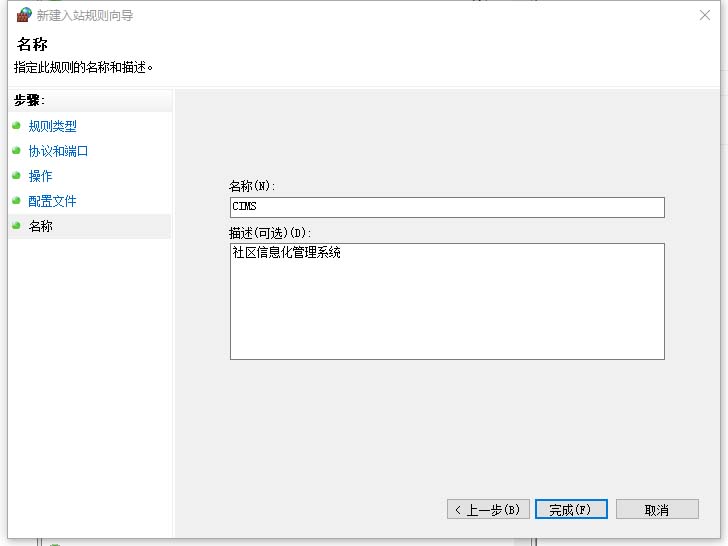728x546 pixels.
Task: Click the 步骤: sidebar header
Action: (29, 100)
